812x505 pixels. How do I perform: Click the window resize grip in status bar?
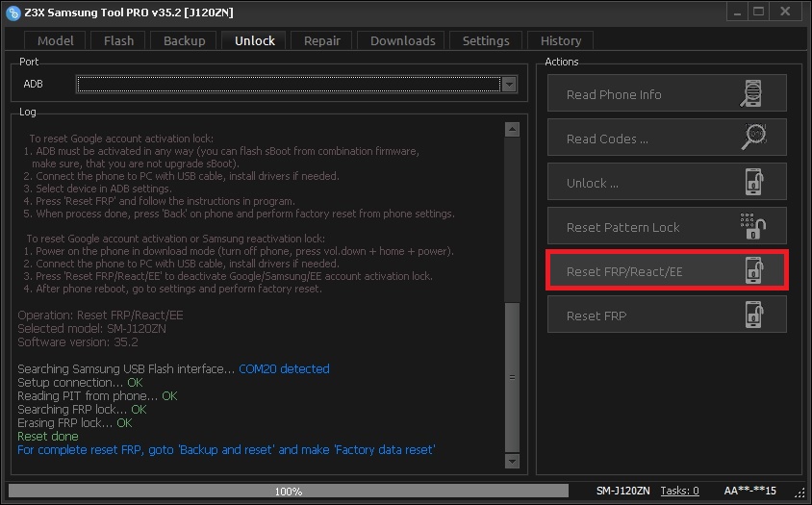point(802,492)
